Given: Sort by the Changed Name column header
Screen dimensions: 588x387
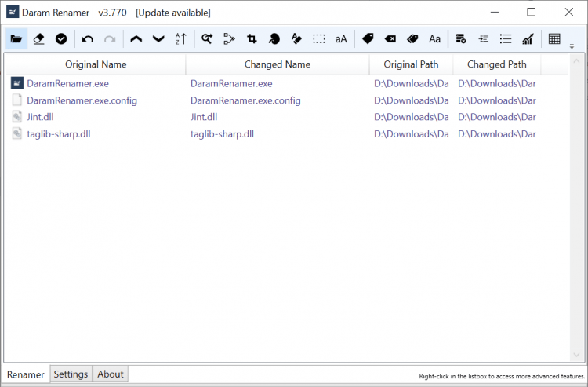Looking at the screenshot, I should pyautogui.click(x=278, y=64).
